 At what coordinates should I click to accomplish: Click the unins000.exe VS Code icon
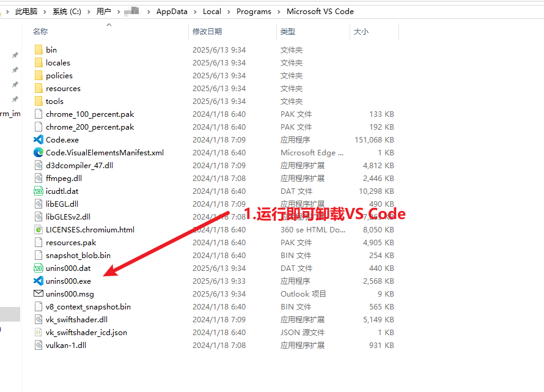39,281
